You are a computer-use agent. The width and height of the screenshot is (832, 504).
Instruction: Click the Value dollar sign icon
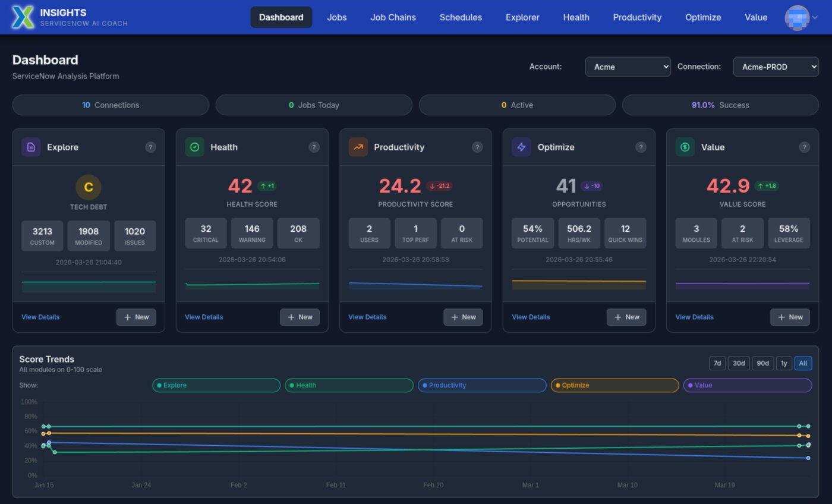coord(685,147)
